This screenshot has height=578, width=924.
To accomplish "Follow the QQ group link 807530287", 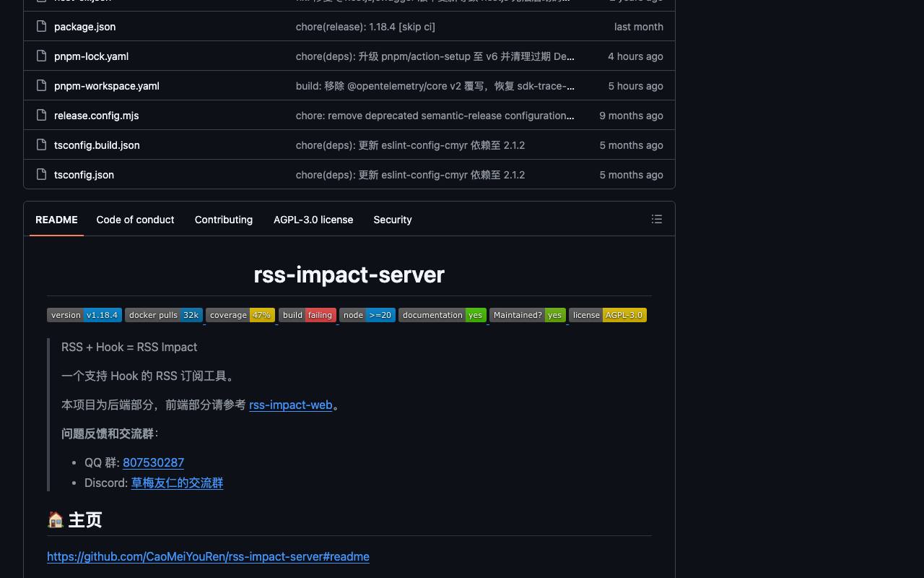I will point(153,462).
